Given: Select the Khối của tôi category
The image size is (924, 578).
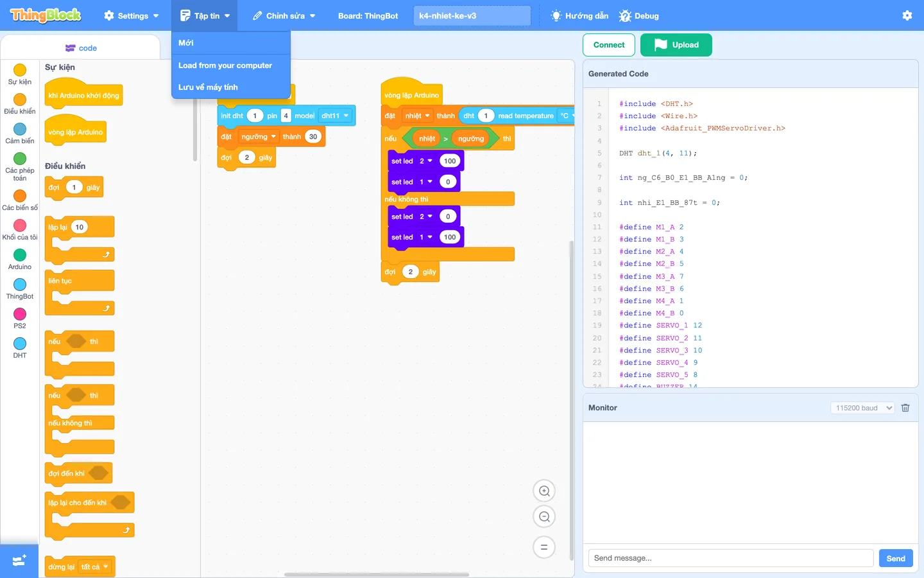Looking at the screenshot, I should pyautogui.click(x=20, y=229).
